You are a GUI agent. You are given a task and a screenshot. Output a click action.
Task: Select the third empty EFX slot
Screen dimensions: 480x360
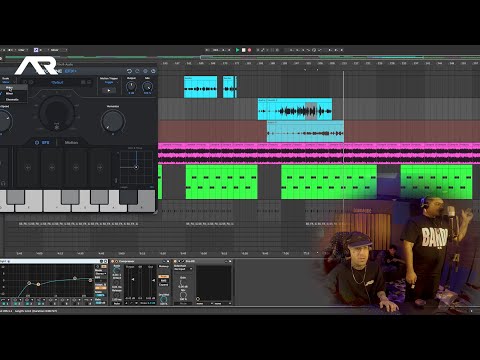click(x=76, y=168)
